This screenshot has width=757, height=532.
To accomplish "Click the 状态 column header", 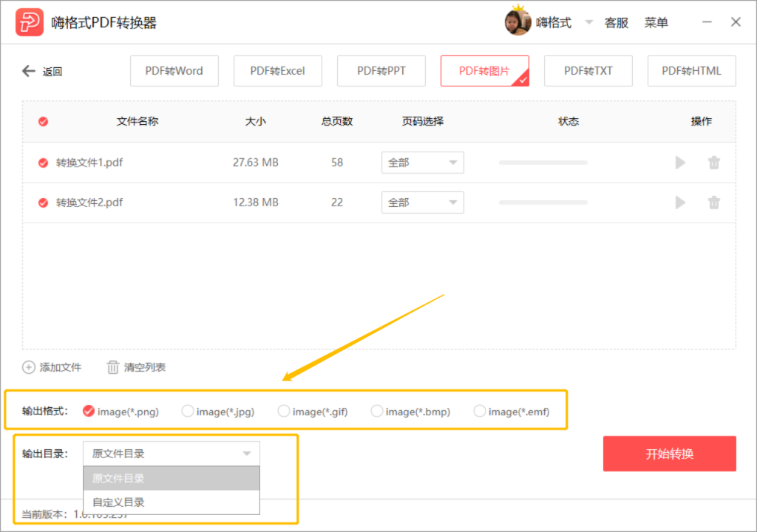I will coord(568,121).
